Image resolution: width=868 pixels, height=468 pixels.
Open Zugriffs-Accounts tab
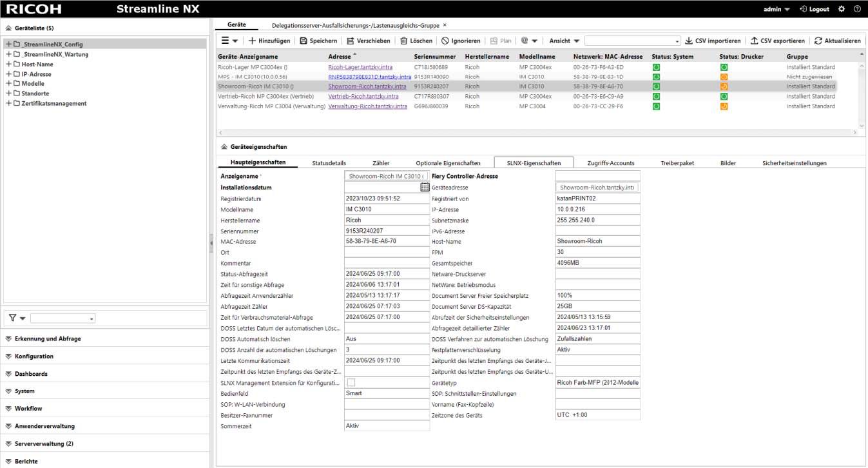pos(610,162)
